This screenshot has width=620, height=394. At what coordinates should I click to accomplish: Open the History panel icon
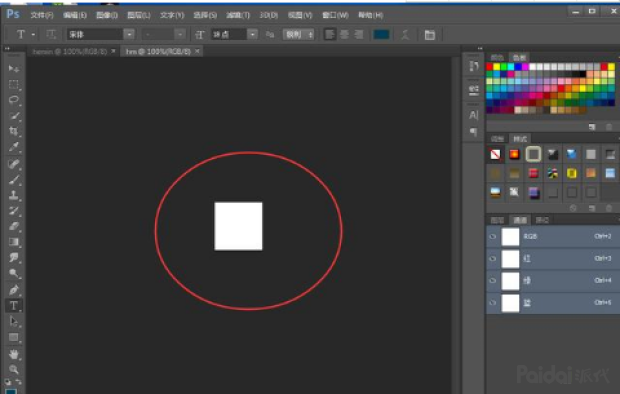[x=473, y=66]
